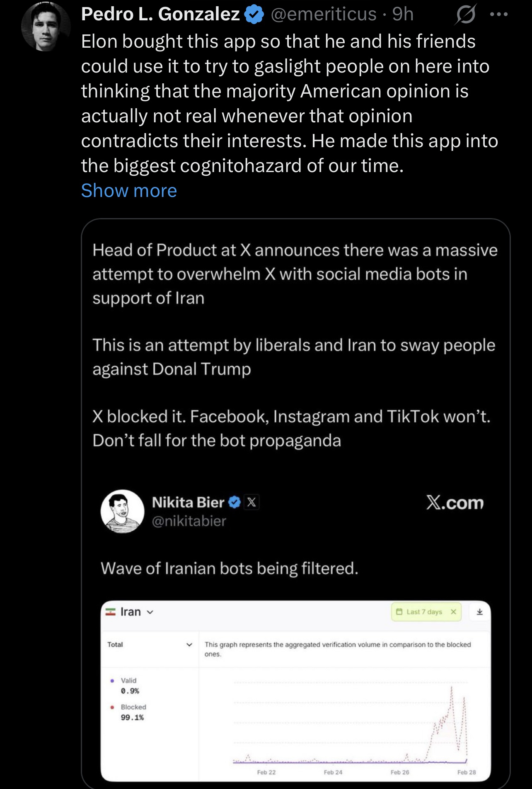This screenshot has height=789, width=532.
Task: Tap the Grok icon on the tweet
Action: point(465,15)
